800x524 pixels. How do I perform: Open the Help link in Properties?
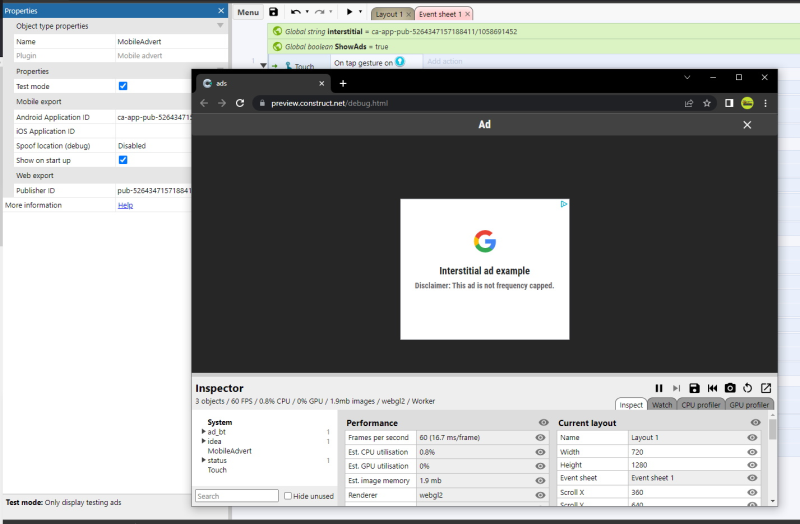[x=126, y=205]
